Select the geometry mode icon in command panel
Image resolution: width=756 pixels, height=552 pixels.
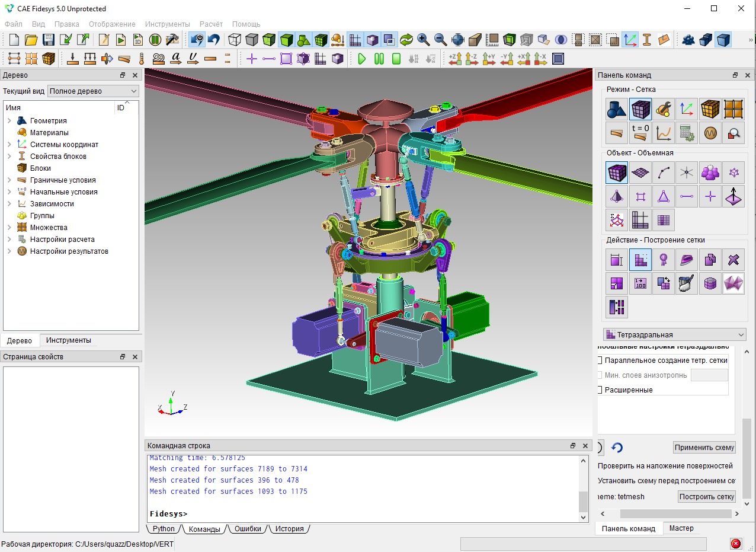click(617, 109)
